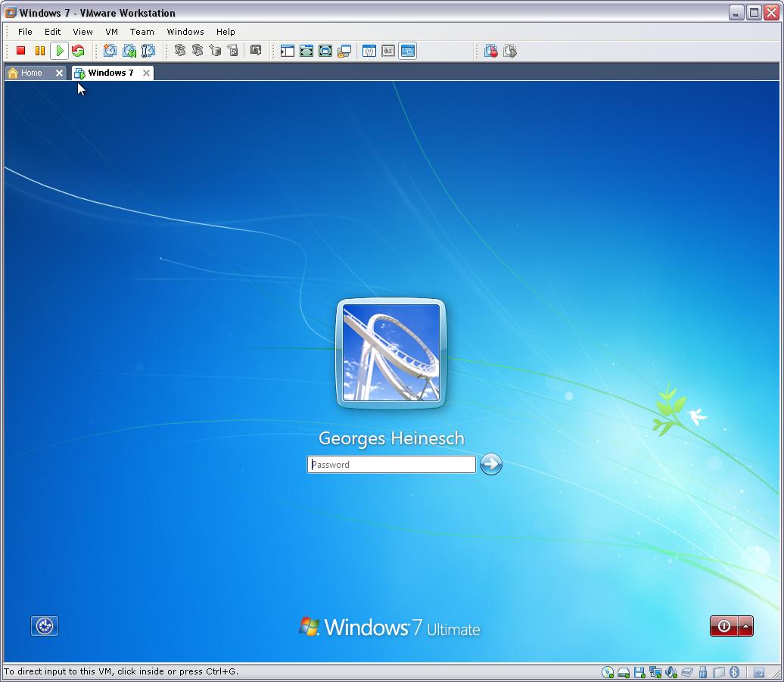Click the Georges Heinesch roller coaster picture

pyautogui.click(x=391, y=353)
